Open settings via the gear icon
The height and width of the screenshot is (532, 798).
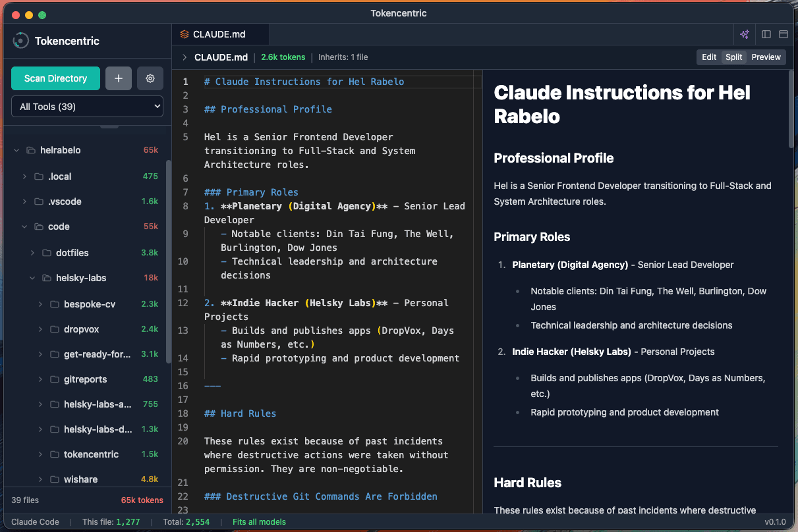(x=150, y=78)
